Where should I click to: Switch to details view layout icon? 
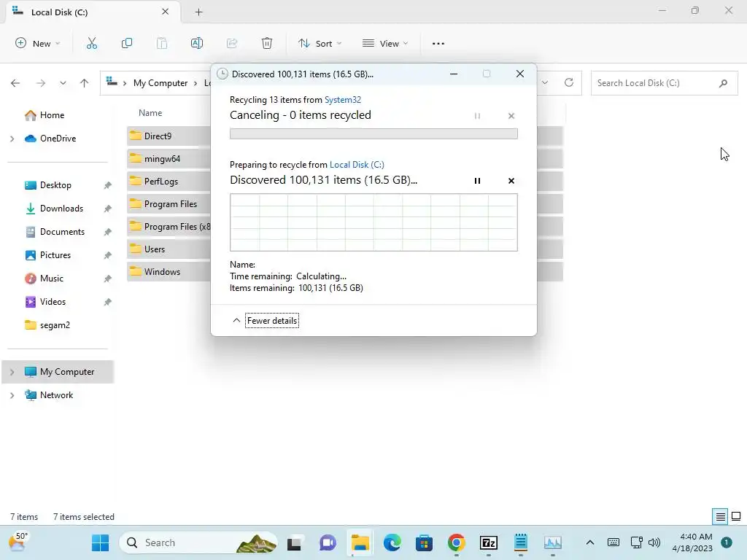coord(720,516)
